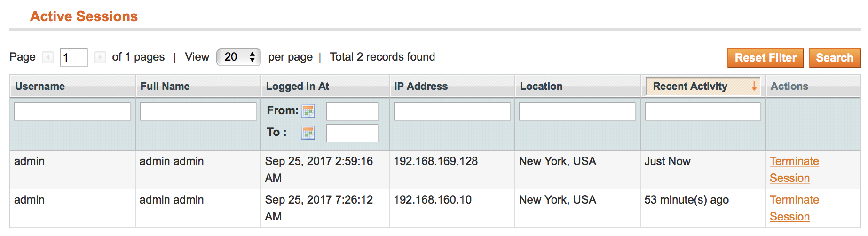The image size is (868, 236).
Task: Open the To date calendar picker
Action: point(308,133)
